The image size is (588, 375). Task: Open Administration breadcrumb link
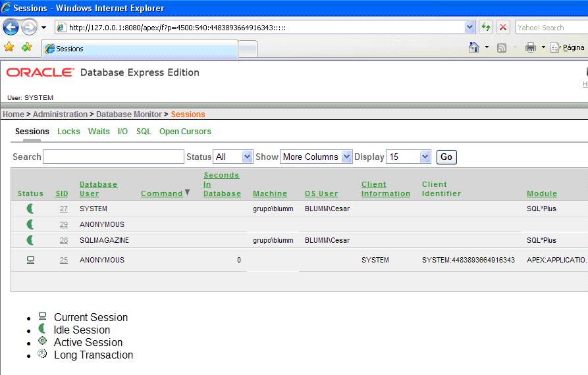click(60, 114)
